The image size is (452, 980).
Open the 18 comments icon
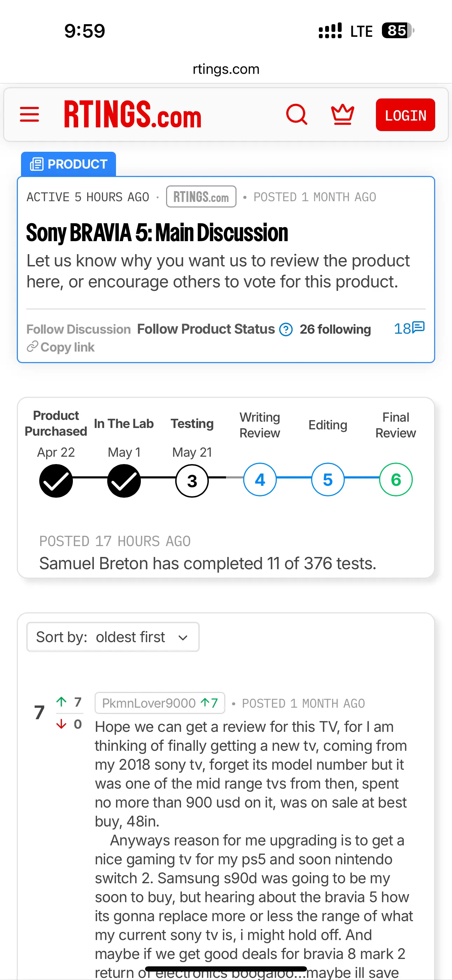pos(409,328)
